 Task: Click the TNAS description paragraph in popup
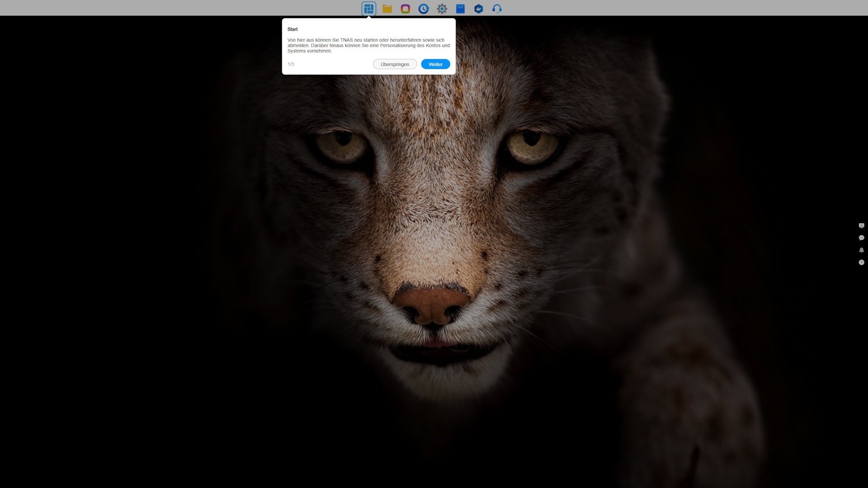368,45
